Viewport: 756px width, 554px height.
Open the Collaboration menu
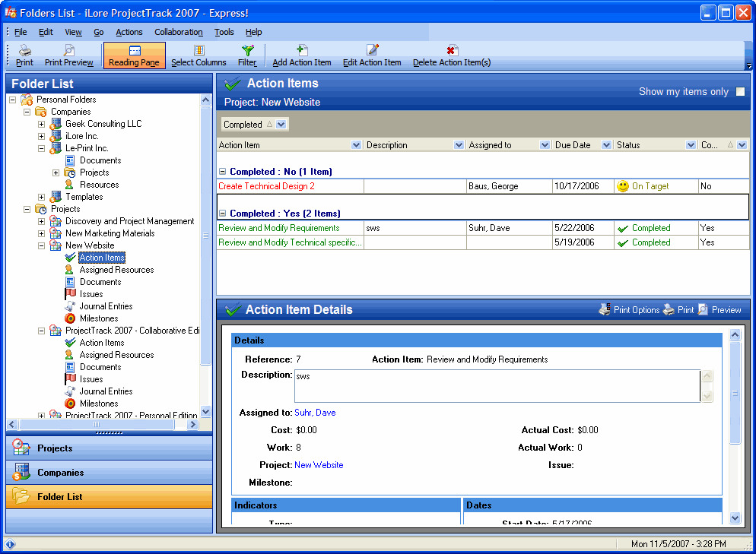point(179,32)
